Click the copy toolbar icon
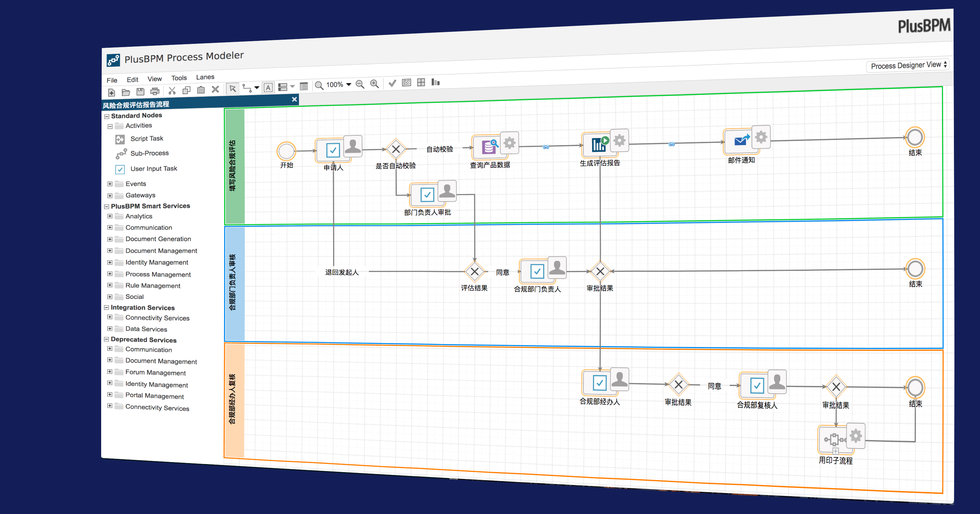 (x=187, y=90)
